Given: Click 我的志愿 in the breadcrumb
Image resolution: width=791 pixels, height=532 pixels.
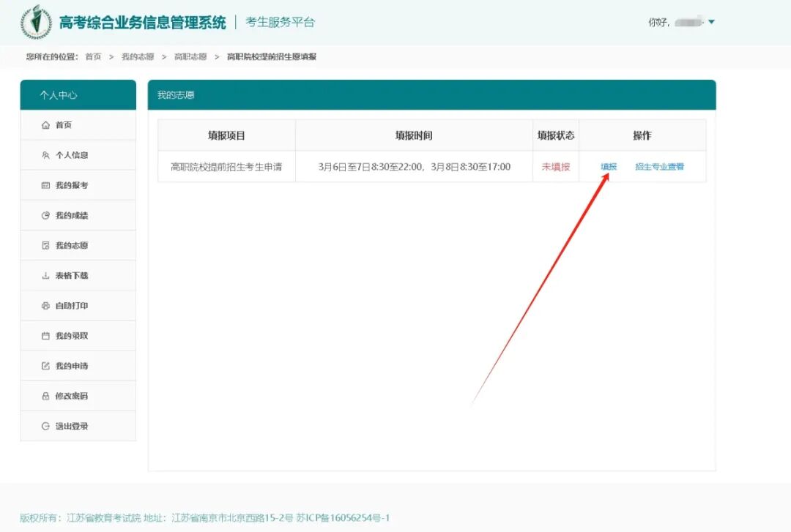Looking at the screenshot, I should click(x=138, y=57).
